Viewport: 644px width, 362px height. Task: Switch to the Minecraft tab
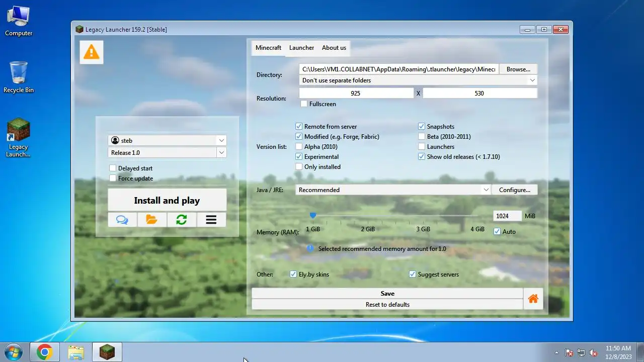(x=268, y=48)
